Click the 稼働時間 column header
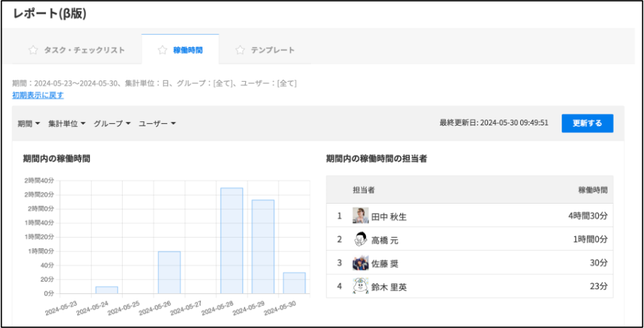The height and width of the screenshot is (328, 644). click(x=592, y=190)
